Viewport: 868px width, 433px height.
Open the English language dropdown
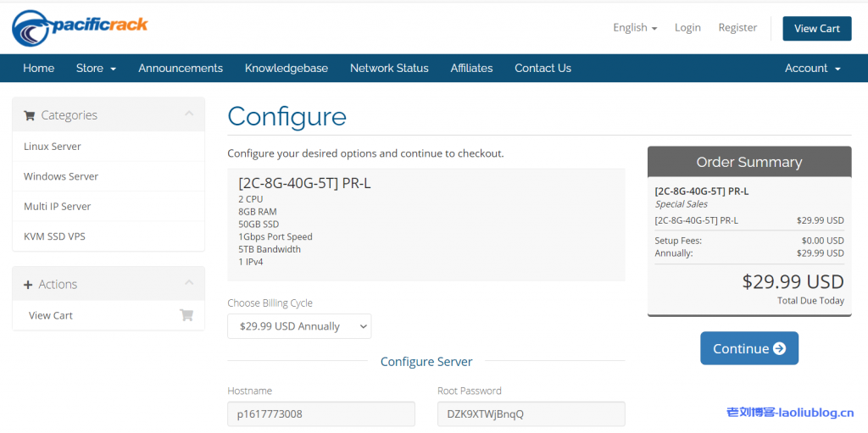(635, 27)
